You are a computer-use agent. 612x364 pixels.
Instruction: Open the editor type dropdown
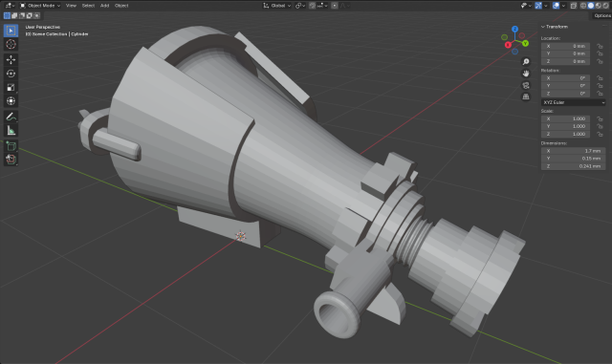point(9,6)
